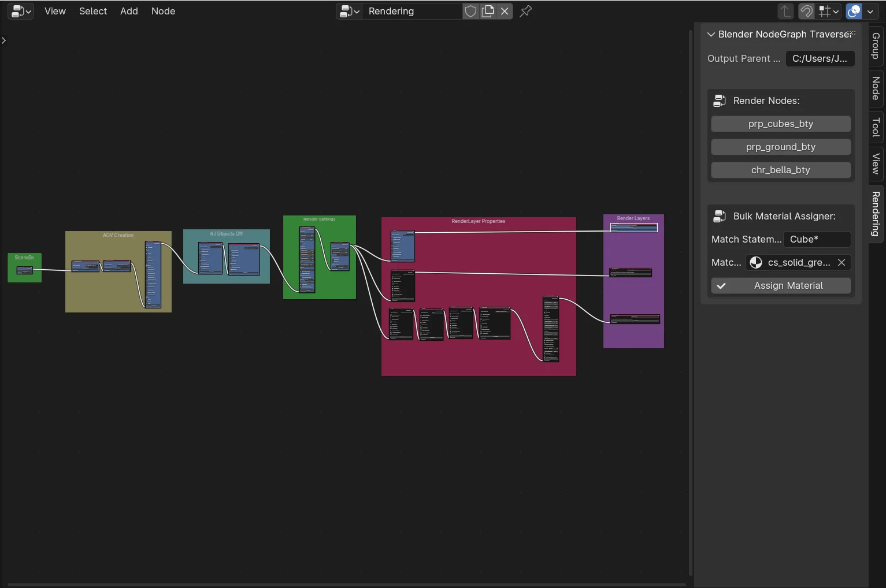Open the Add menu

coord(129,11)
